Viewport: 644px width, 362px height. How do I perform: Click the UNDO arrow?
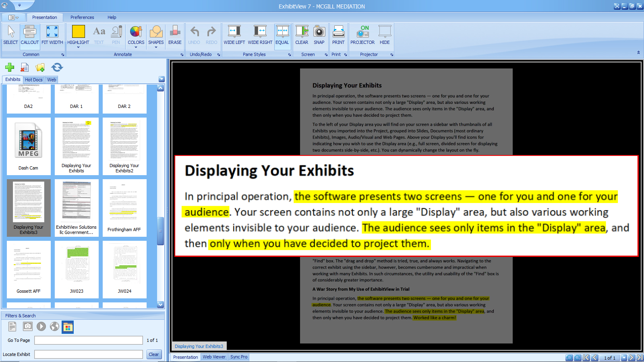194,35
